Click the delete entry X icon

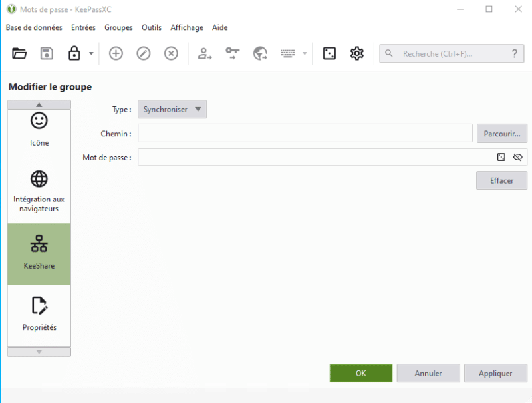(171, 53)
